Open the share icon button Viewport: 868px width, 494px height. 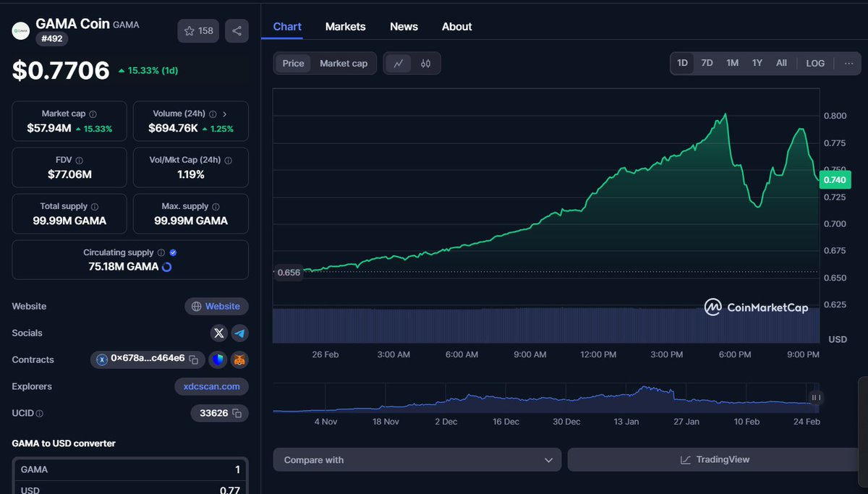pos(237,31)
